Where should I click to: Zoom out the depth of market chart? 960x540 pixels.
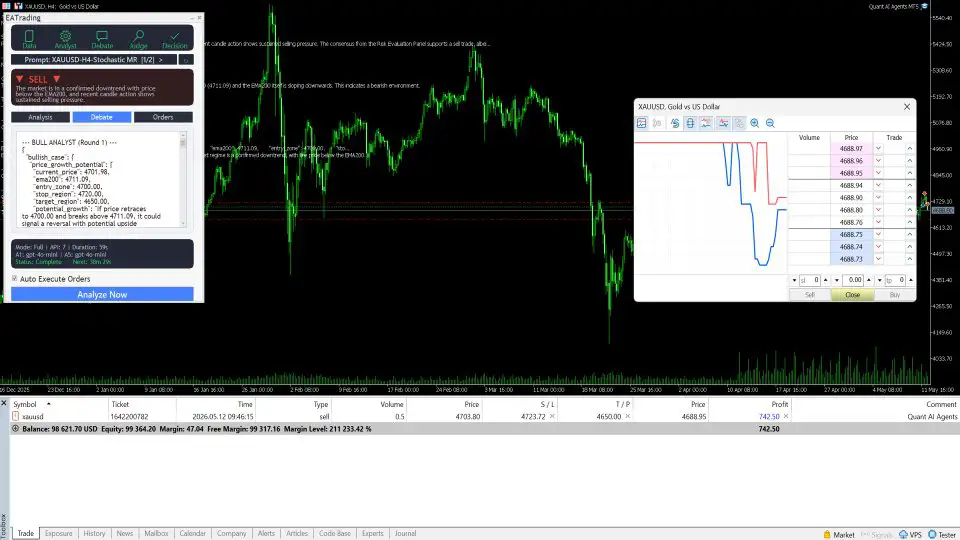[770, 123]
